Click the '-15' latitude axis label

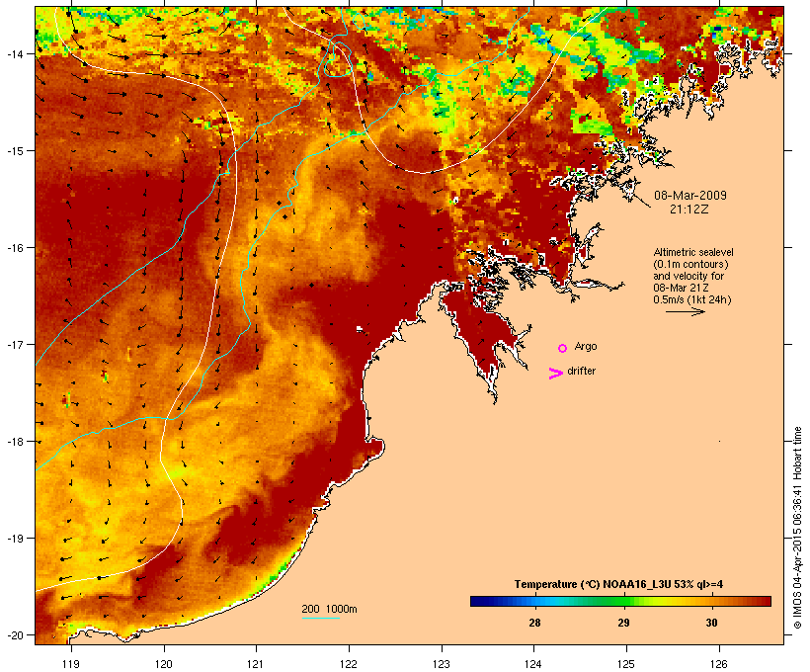[15, 151]
